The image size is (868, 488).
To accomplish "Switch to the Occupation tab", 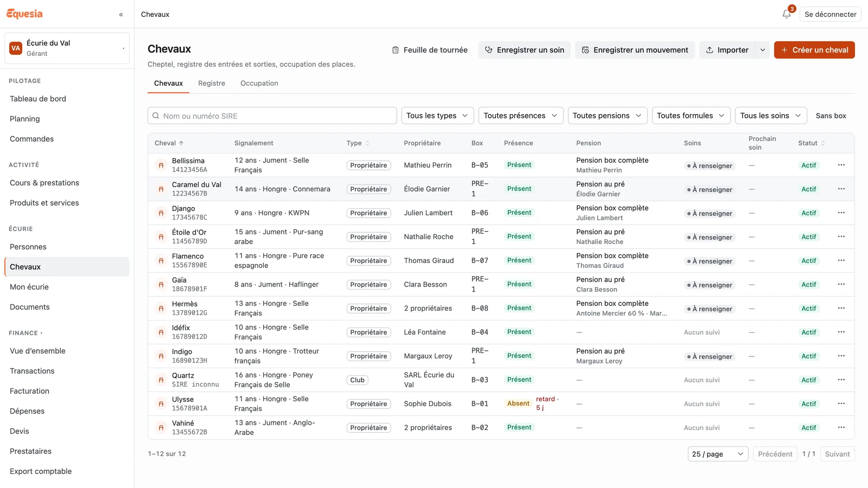I will point(259,83).
